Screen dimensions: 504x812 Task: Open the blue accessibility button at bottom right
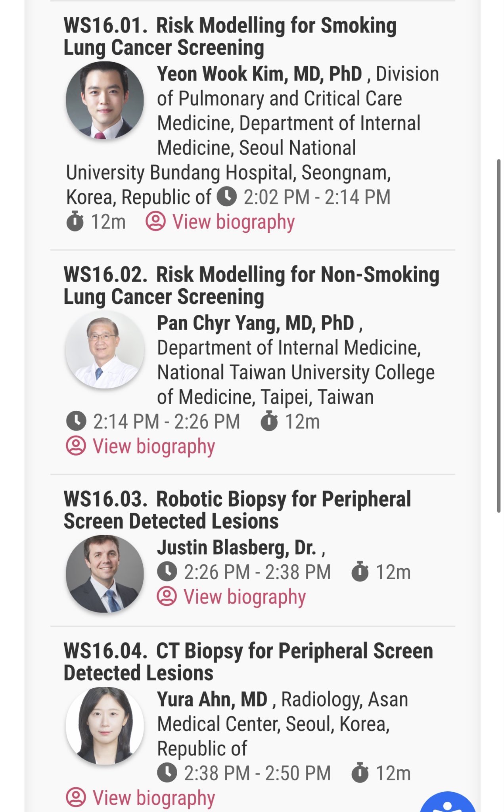[448, 802]
